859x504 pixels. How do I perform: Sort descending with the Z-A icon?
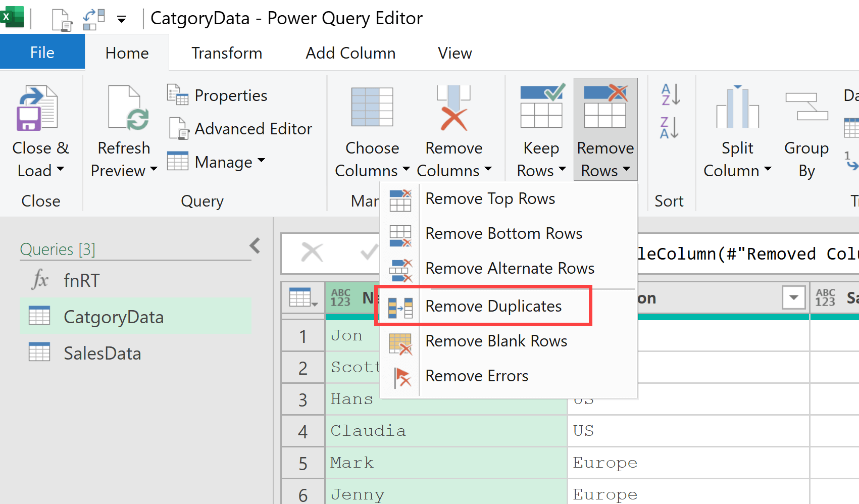(x=670, y=128)
